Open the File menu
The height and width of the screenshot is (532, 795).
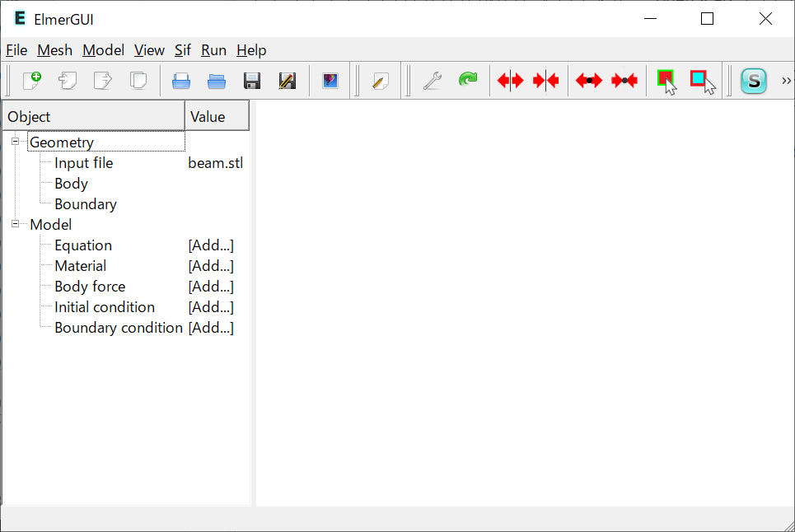[x=16, y=50]
